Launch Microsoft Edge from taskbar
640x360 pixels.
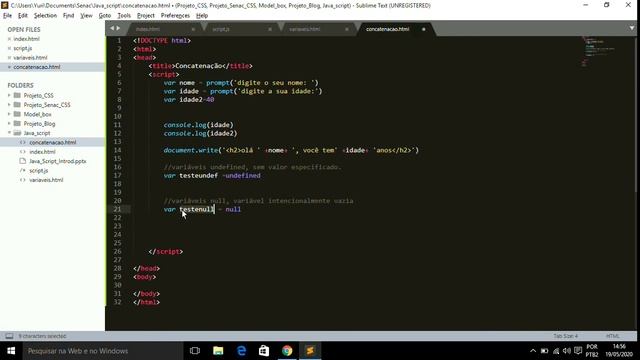(x=241, y=351)
